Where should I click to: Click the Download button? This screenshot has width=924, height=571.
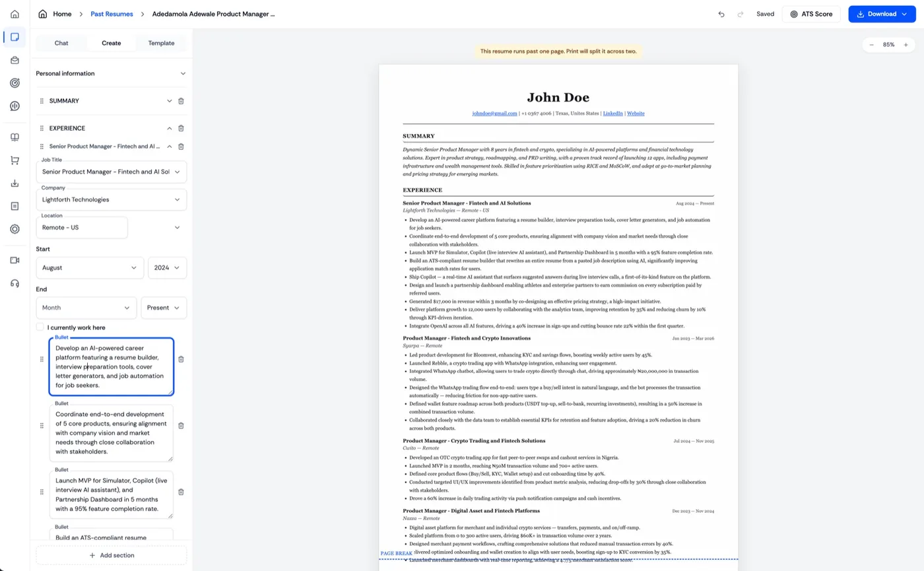pyautogui.click(x=881, y=14)
